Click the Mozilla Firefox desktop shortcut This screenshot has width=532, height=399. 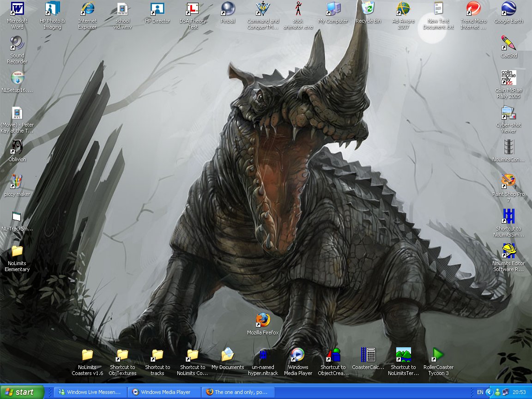coord(263,320)
